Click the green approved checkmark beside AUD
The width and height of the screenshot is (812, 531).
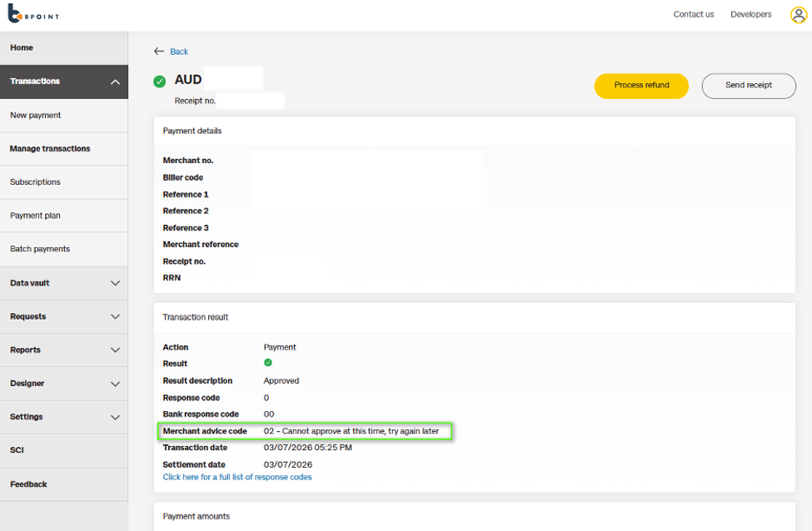pos(160,82)
